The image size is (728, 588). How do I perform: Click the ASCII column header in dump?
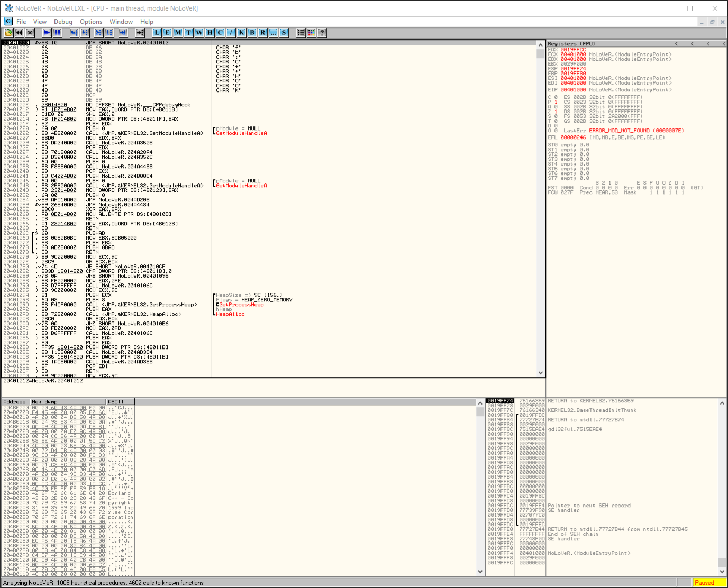coord(121,402)
